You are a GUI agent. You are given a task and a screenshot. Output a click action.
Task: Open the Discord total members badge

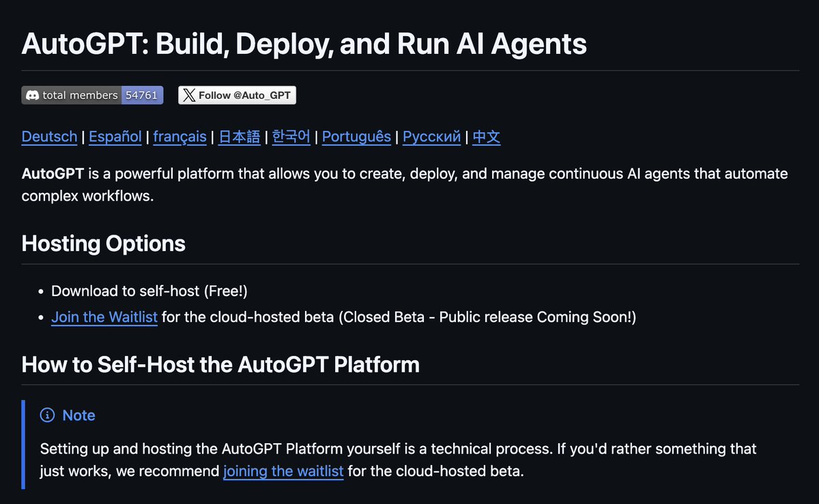(92, 95)
